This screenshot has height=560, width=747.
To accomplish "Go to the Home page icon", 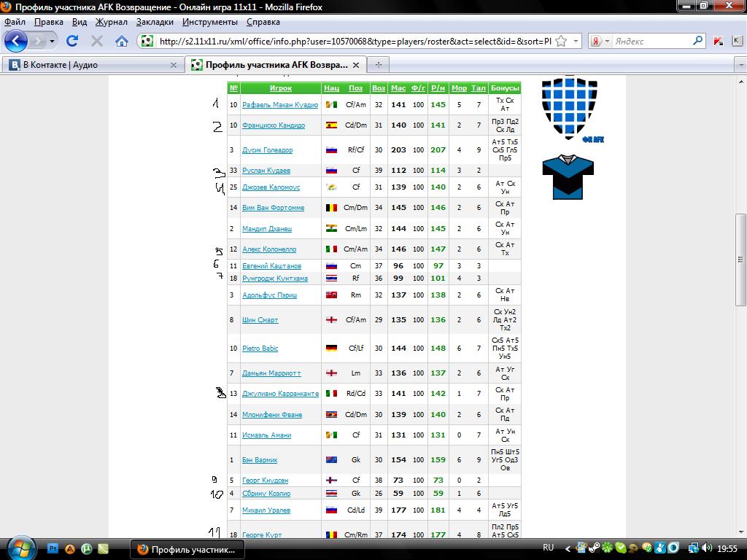I will (x=122, y=42).
